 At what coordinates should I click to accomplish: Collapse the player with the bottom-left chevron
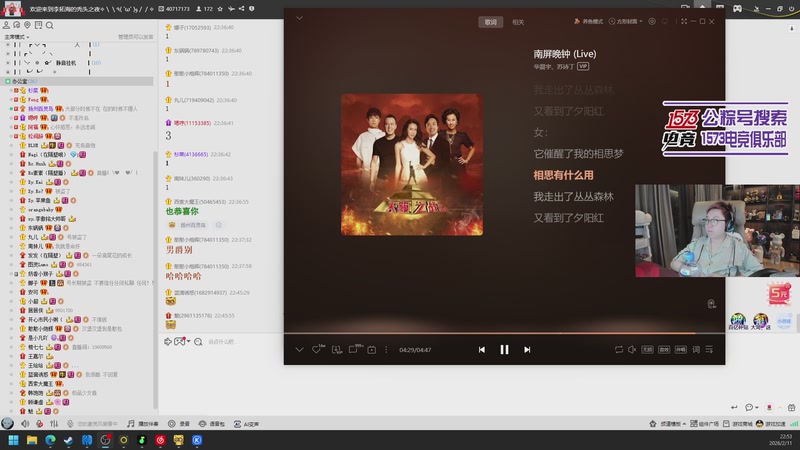[x=299, y=349]
